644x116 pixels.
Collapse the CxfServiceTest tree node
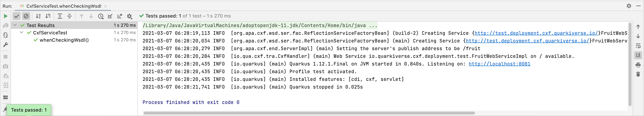(21, 33)
